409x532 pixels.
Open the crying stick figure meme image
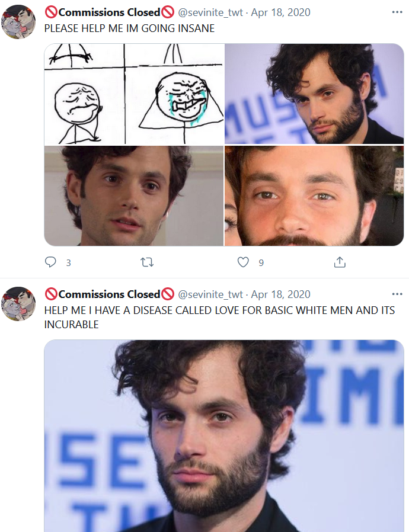[134, 94]
